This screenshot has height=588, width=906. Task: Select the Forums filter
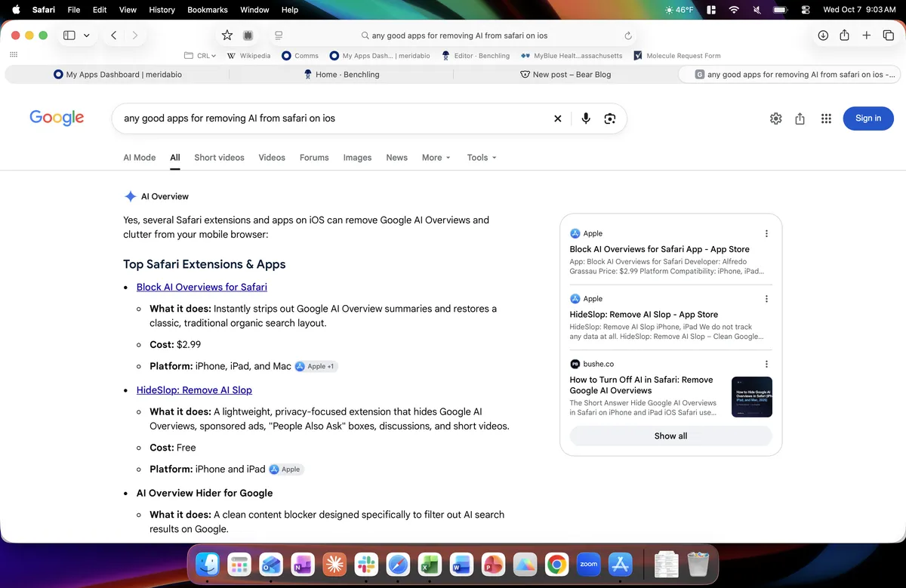pos(314,158)
